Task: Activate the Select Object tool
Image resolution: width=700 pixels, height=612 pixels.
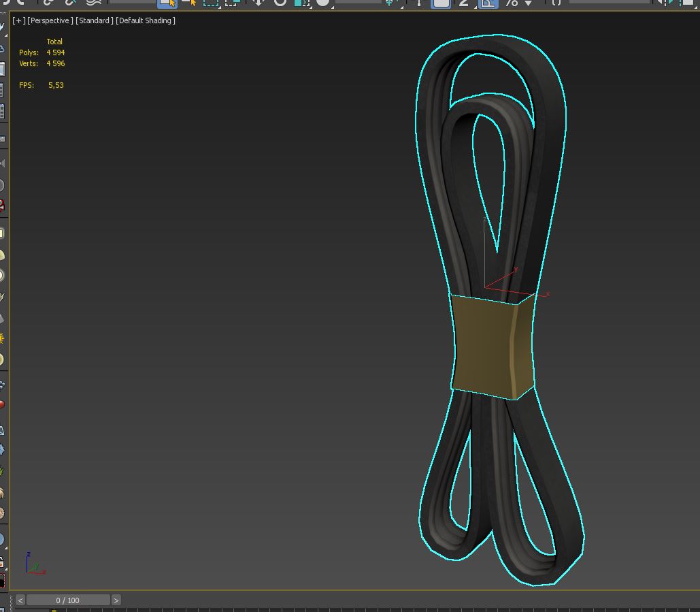Action: click(167, 3)
